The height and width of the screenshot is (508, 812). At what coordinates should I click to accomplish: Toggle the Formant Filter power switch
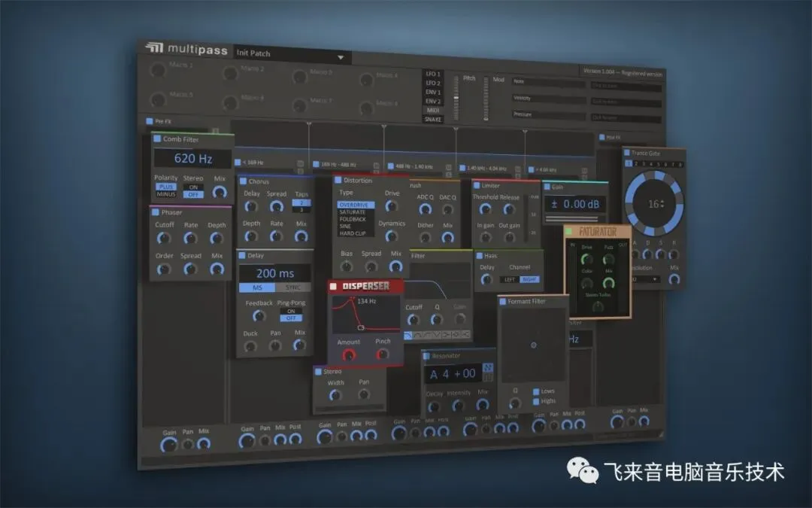click(502, 300)
